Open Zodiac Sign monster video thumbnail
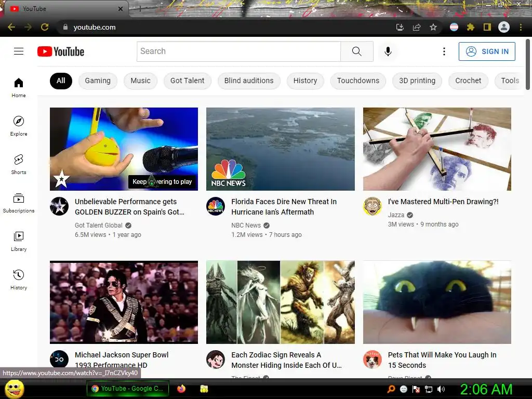532x399 pixels. coord(280,302)
